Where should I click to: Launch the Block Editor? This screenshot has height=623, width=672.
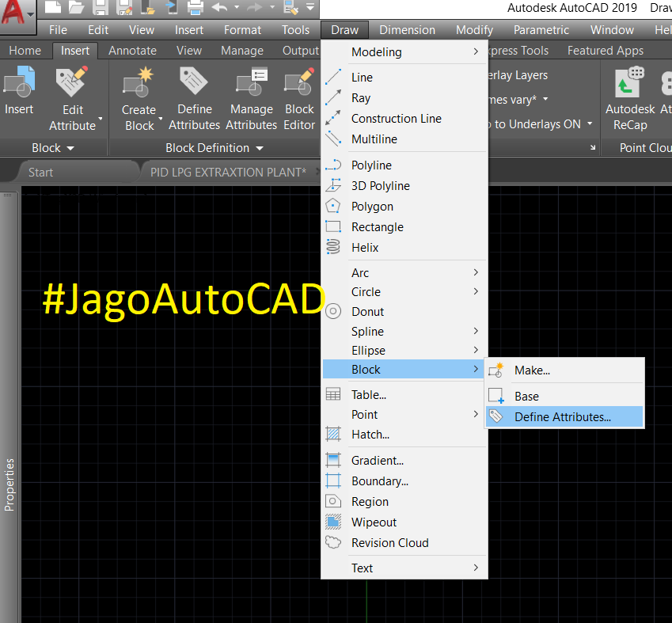pyautogui.click(x=299, y=99)
